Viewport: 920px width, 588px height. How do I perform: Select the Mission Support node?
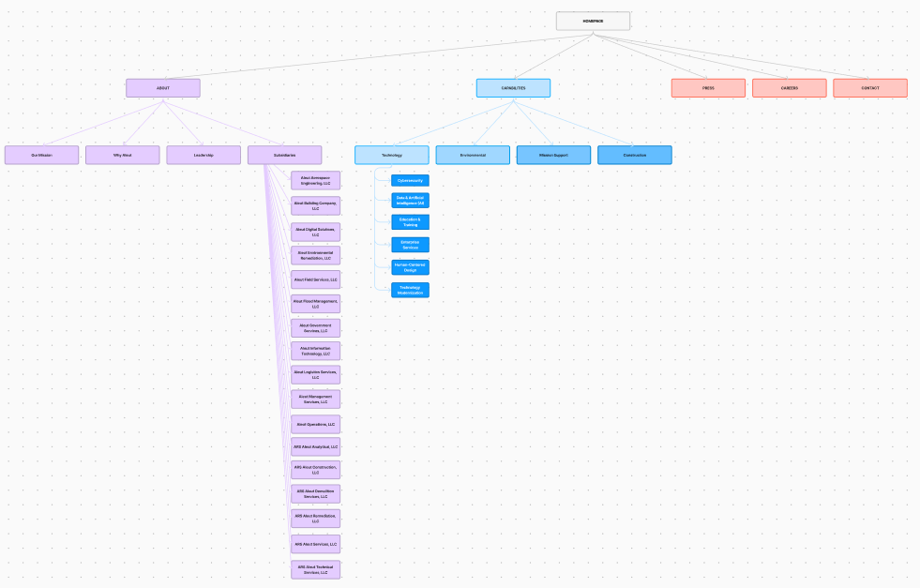coord(554,155)
